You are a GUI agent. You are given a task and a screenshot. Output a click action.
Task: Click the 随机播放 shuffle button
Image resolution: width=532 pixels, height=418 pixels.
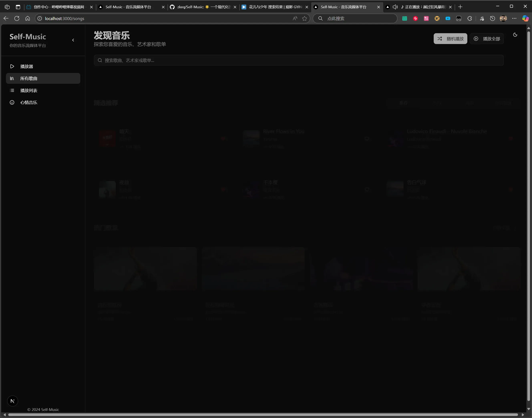tap(450, 39)
